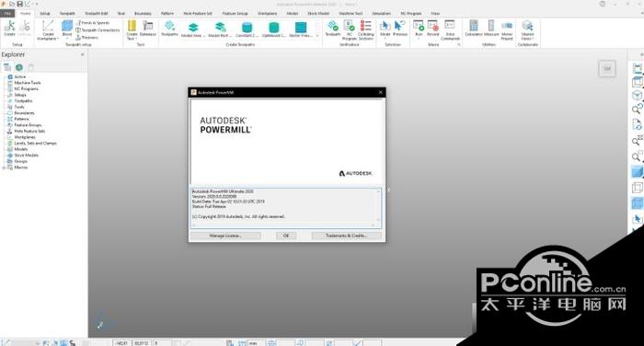The height and width of the screenshot is (346, 644).
Task: Click the ViewCube in the viewport
Action: pyautogui.click(x=606, y=69)
